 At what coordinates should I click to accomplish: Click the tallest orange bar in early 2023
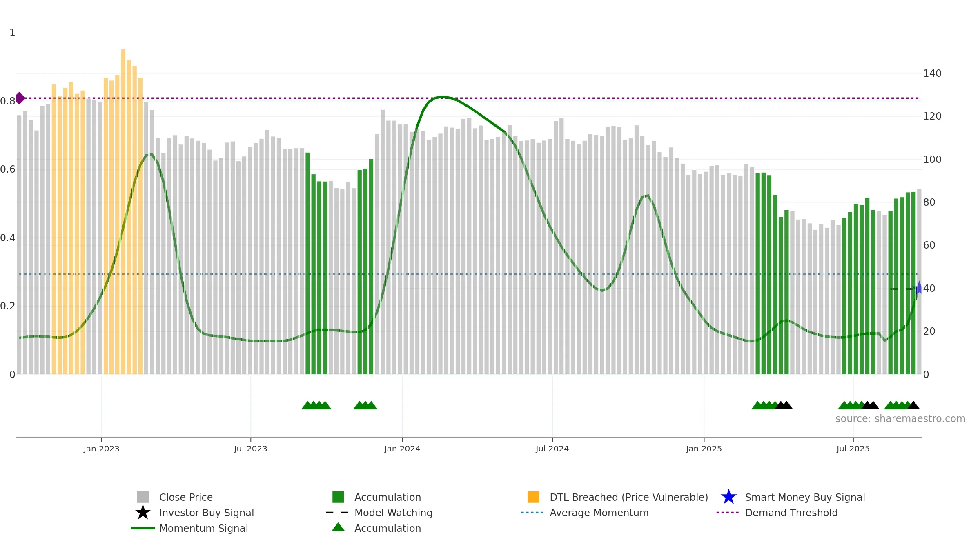(123, 211)
